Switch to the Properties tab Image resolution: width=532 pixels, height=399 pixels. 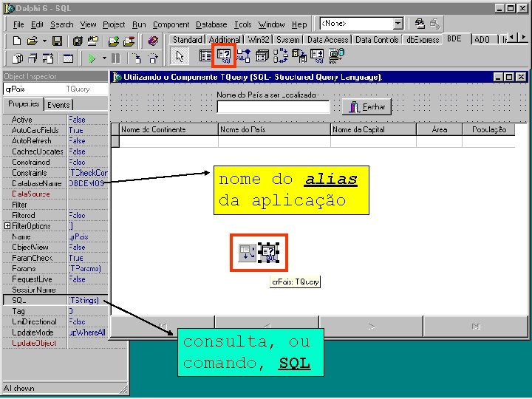(x=24, y=104)
